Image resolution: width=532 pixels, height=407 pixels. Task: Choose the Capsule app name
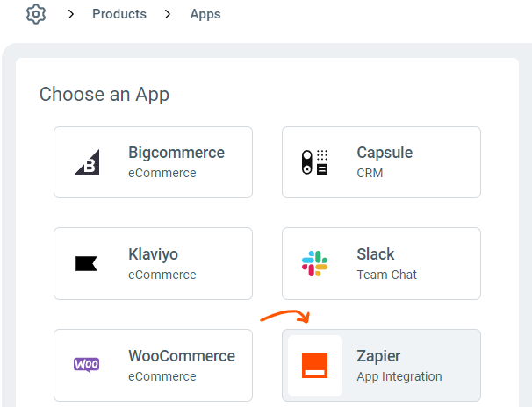click(x=385, y=153)
